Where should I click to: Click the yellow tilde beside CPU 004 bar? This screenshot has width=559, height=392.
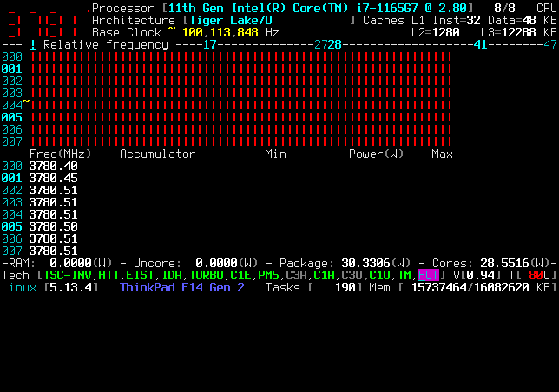(26, 102)
